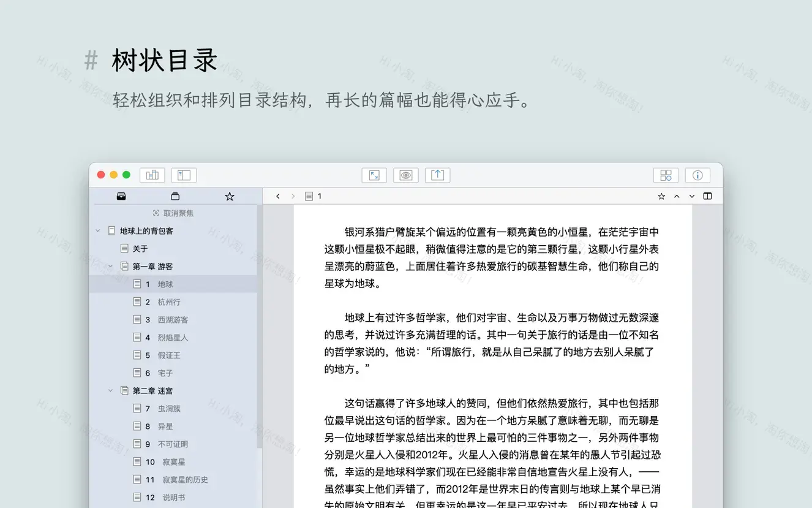
Task: Toggle the sidebar panel visibility
Action: 184,175
